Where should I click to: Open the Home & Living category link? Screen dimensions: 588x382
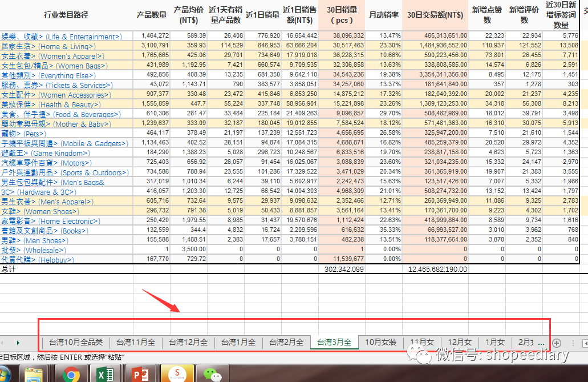48,46
